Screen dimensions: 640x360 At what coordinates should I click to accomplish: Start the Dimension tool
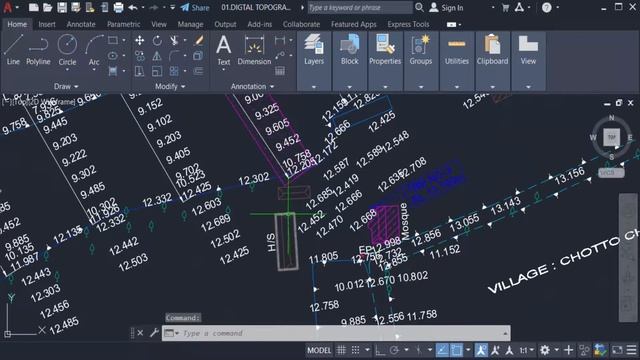tap(254, 50)
